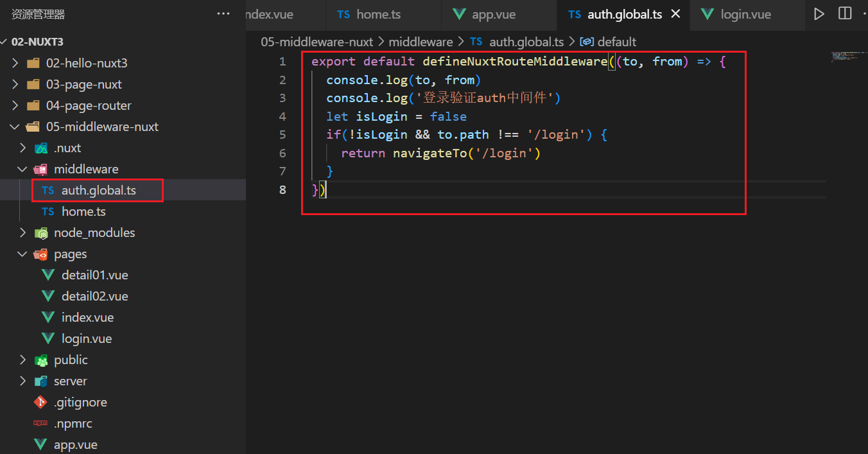Open detail02.vue in the pages folder
The width and height of the screenshot is (868, 454).
(123, 296)
